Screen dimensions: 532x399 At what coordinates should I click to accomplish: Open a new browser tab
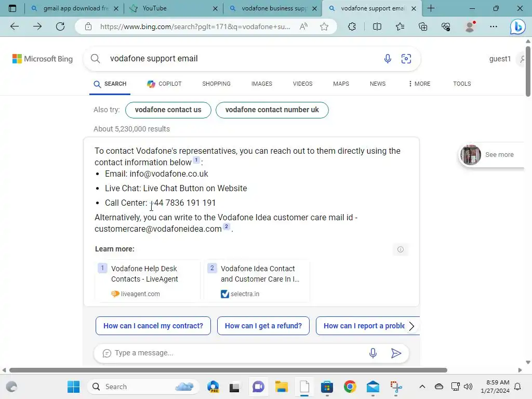click(x=431, y=8)
